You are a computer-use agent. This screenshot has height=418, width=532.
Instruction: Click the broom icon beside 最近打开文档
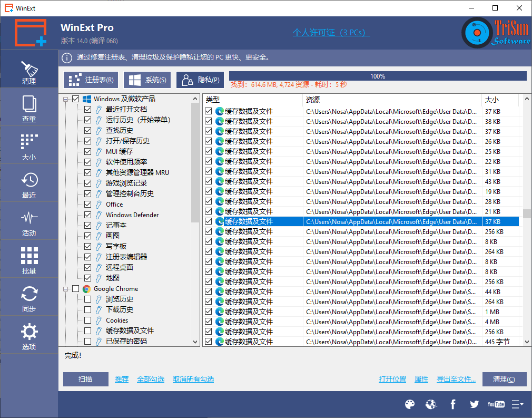pyautogui.click(x=98, y=109)
